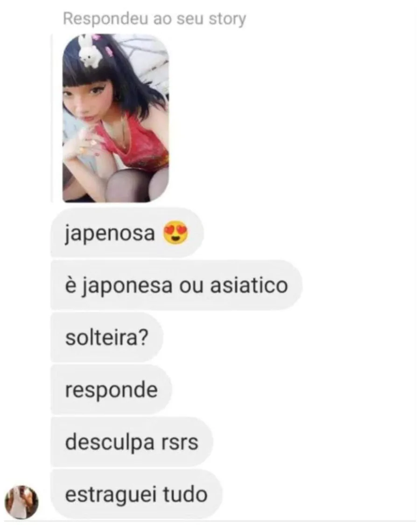Click the word 'desculpa' in the bubble
The width and height of the screenshot is (420, 525).
tap(110, 442)
